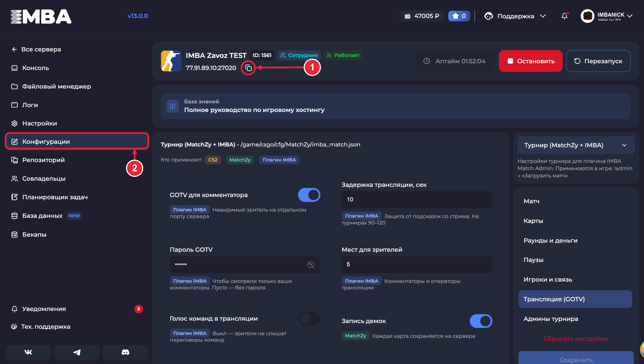The image size is (644, 364).
Task: Show the GOTV password with eye icon
Action: 311,264
